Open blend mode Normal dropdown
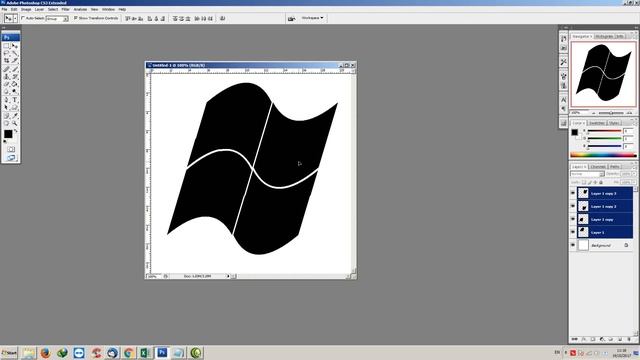Image resolution: width=640 pixels, height=360 pixels. (587, 174)
